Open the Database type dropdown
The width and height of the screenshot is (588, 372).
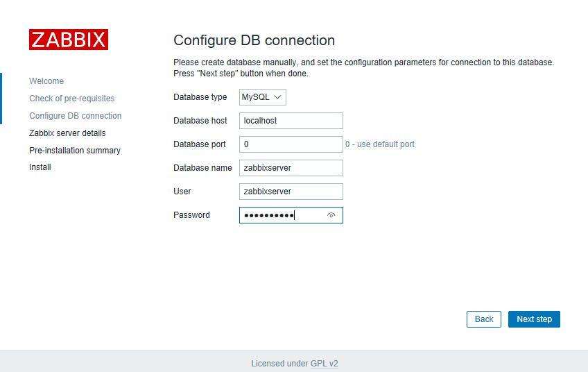coord(263,97)
